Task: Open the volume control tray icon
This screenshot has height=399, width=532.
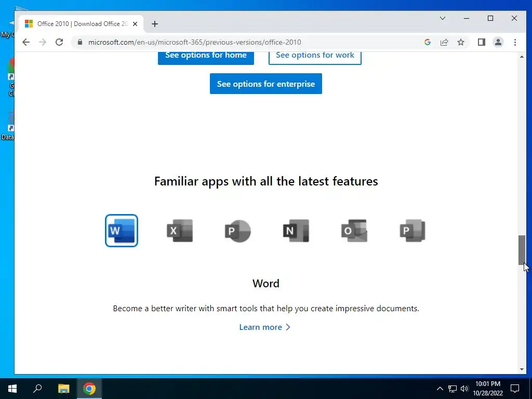Action: coord(464,389)
